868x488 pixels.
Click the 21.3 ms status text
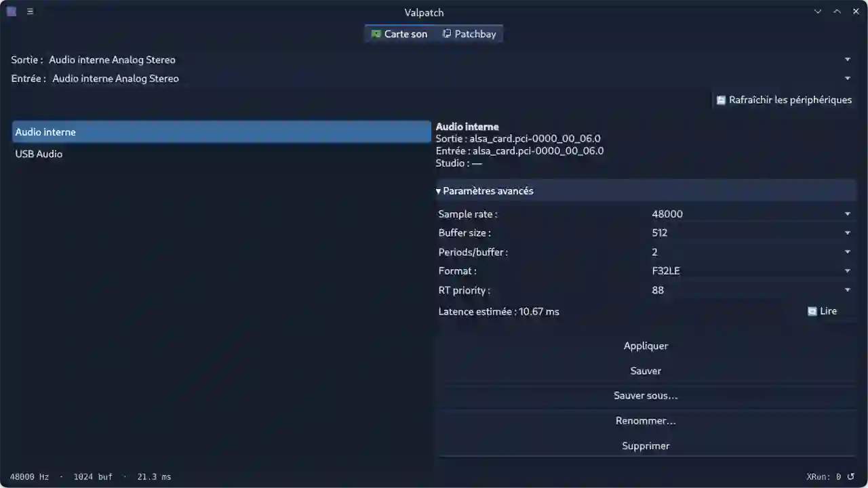tap(154, 477)
